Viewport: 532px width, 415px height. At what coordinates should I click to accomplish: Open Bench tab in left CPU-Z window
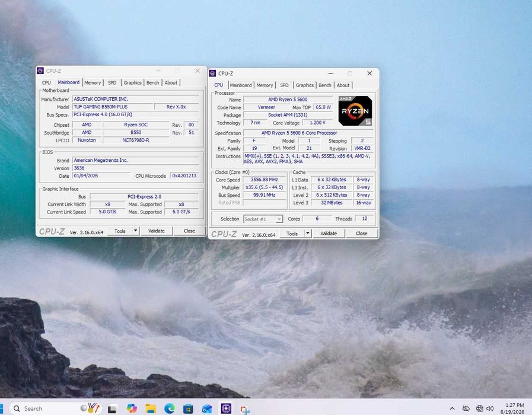(152, 82)
